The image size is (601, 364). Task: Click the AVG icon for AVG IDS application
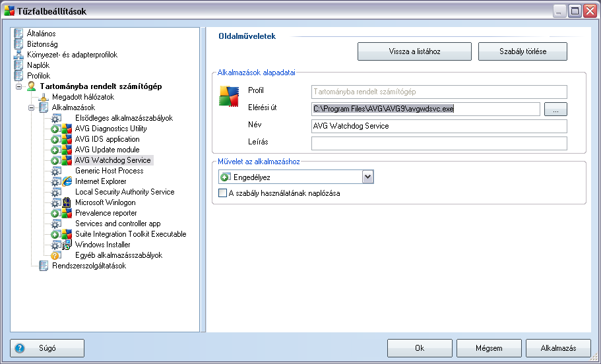pos(67,139)
